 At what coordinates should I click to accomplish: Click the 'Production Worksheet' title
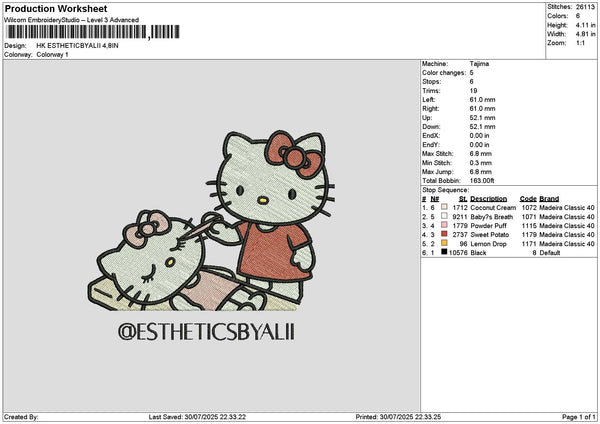tap(56, 8)
